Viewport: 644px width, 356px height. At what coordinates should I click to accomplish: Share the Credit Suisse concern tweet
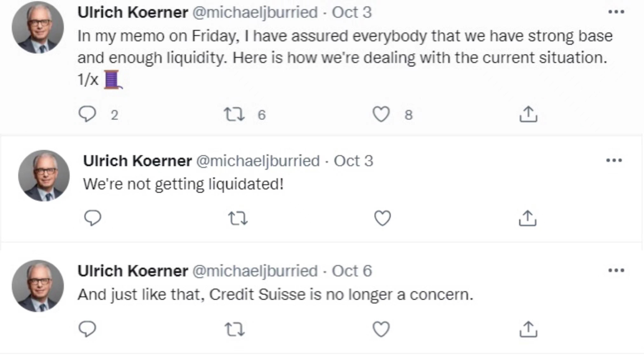(x=528, y=329)
